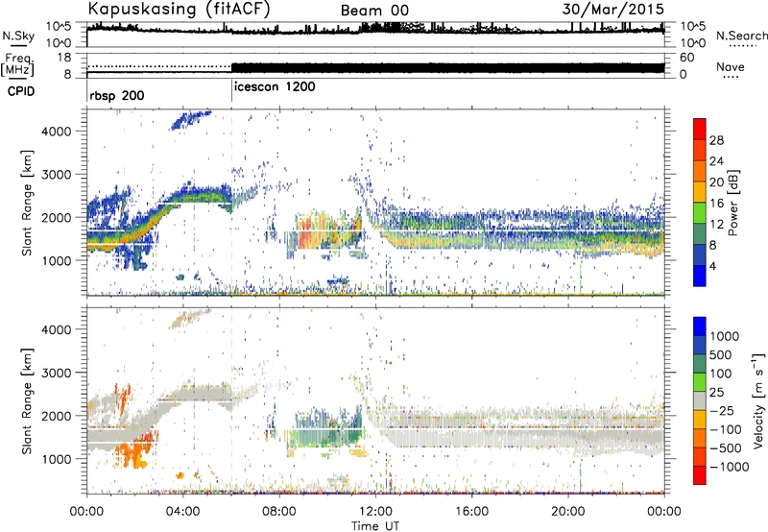The image size is (768, 532).
Task: Click the '3000' tick on velocity panel axis
Action: (57, 373)
